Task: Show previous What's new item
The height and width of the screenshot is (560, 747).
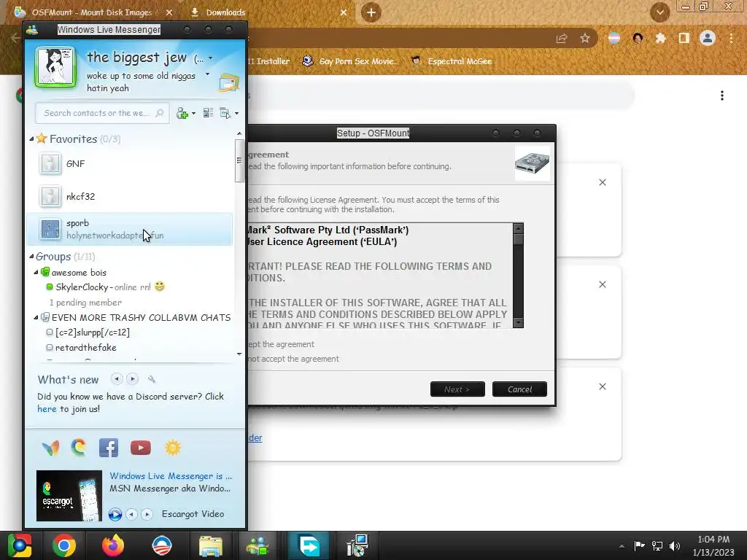Action: (x=116, y=379)
